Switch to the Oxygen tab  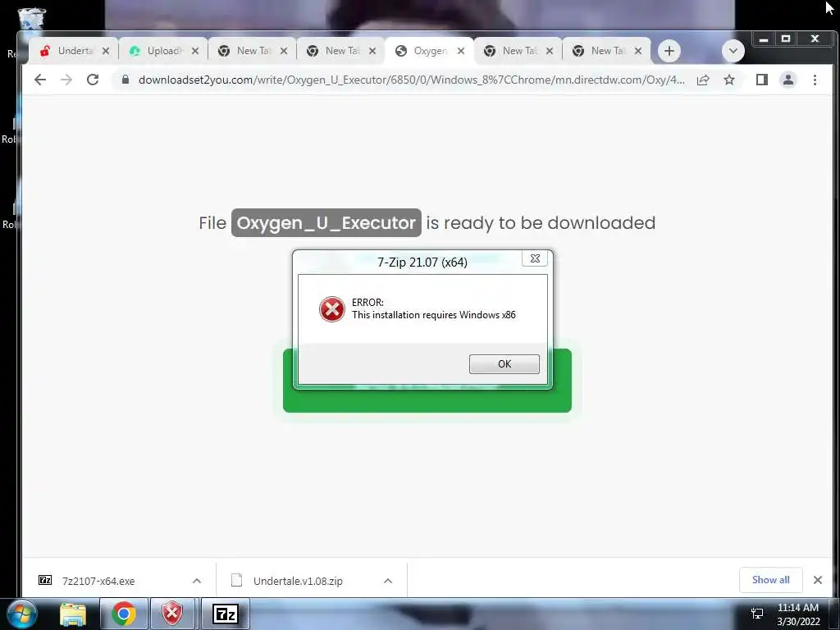tap(429, 51)
